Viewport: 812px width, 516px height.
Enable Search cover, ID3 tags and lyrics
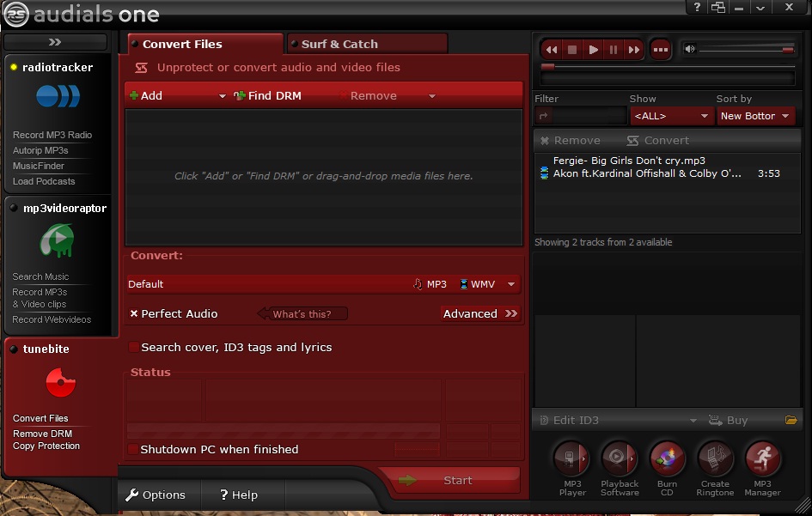pos(133,347)
